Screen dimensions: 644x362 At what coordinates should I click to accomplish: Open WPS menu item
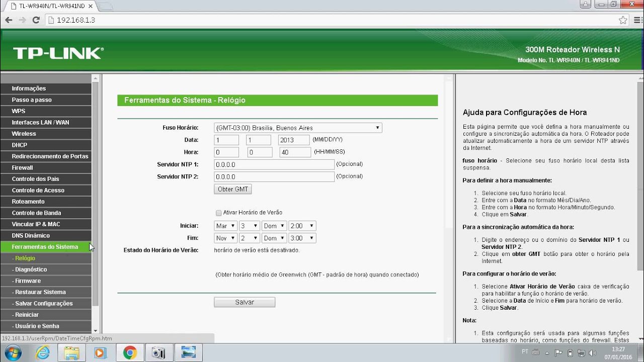46,111
